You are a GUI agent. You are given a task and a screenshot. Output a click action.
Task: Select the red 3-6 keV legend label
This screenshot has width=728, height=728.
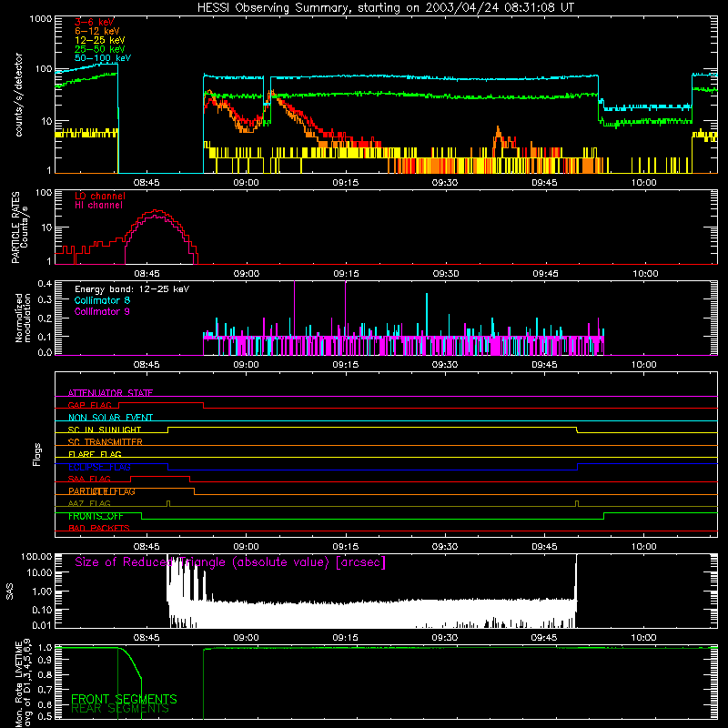click(x=95, y=22)
